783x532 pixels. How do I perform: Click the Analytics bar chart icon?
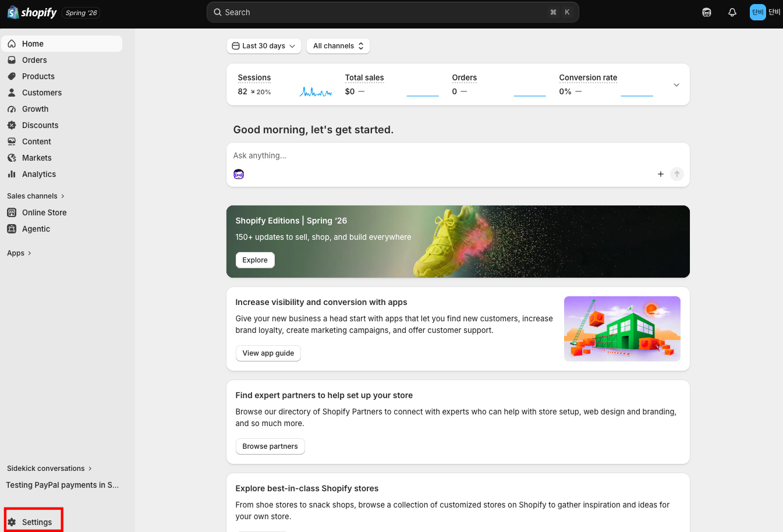12,174
